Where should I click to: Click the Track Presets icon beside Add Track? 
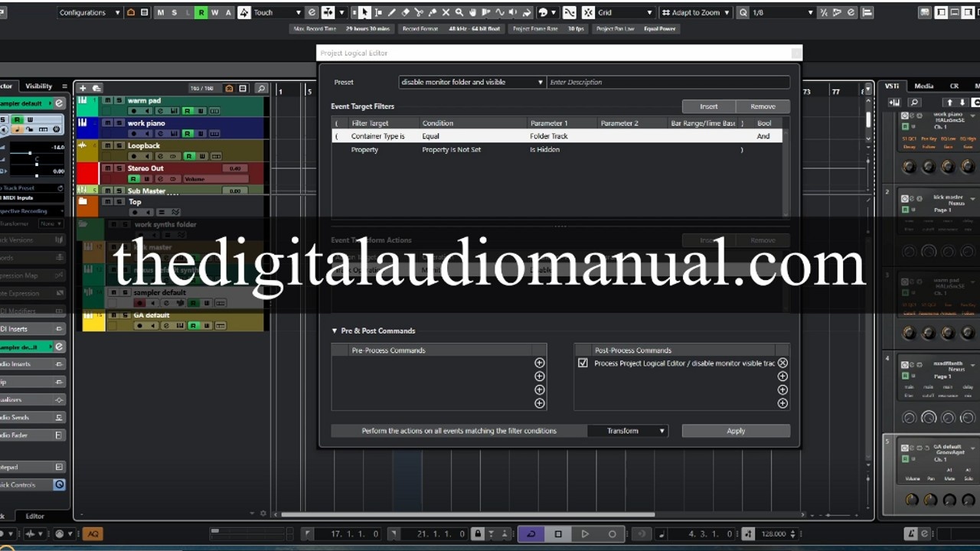click(x=96, y=88)
